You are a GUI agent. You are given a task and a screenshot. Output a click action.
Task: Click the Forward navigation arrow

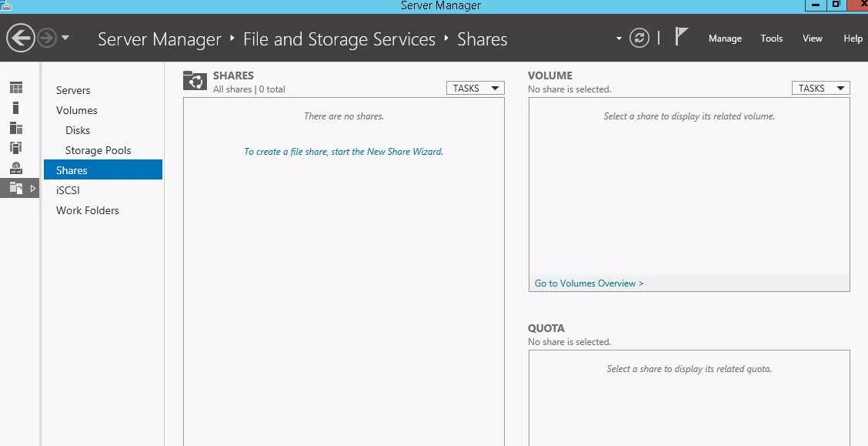tap(47, 39)
